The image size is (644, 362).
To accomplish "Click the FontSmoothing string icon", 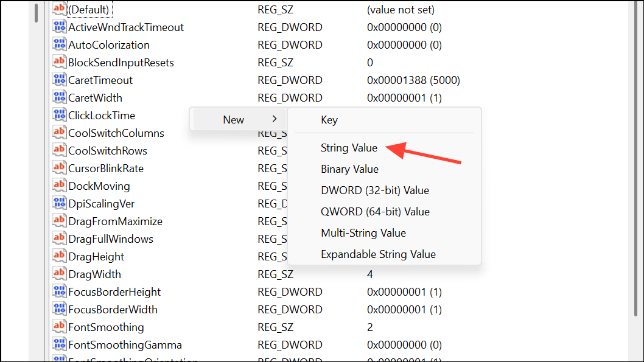I will (59, 327).
